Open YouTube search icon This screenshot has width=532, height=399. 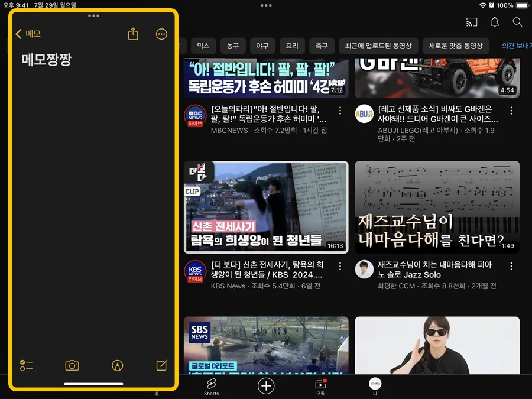(x=517, y=22)
